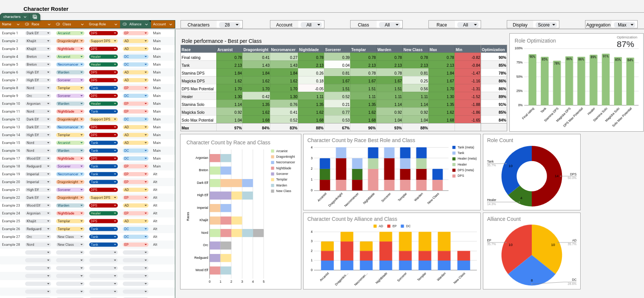This screenshot has height=298, width=644.
Task: Select the Optimization column header cell
Action: coord(494,50)
